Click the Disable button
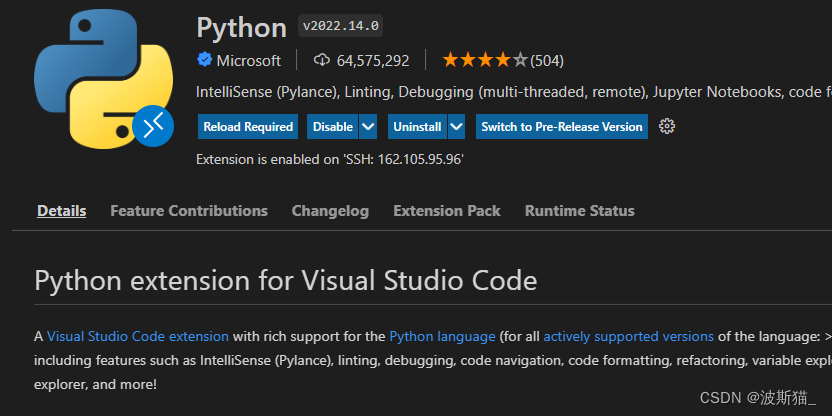832x416 pixels. pos(332,127)
